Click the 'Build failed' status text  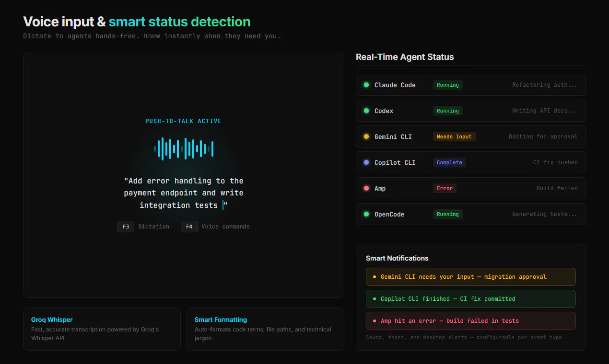(557, 188)
